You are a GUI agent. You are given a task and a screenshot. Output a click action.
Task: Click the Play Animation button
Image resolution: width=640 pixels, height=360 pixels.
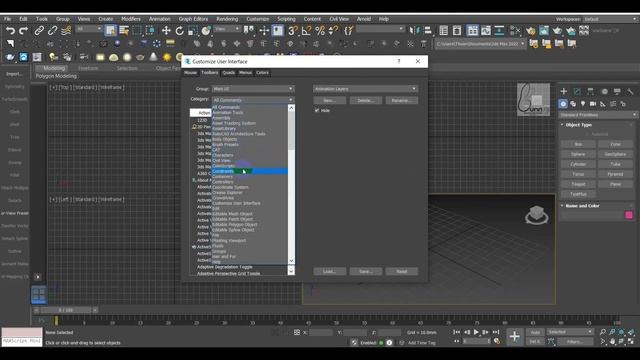476,332
